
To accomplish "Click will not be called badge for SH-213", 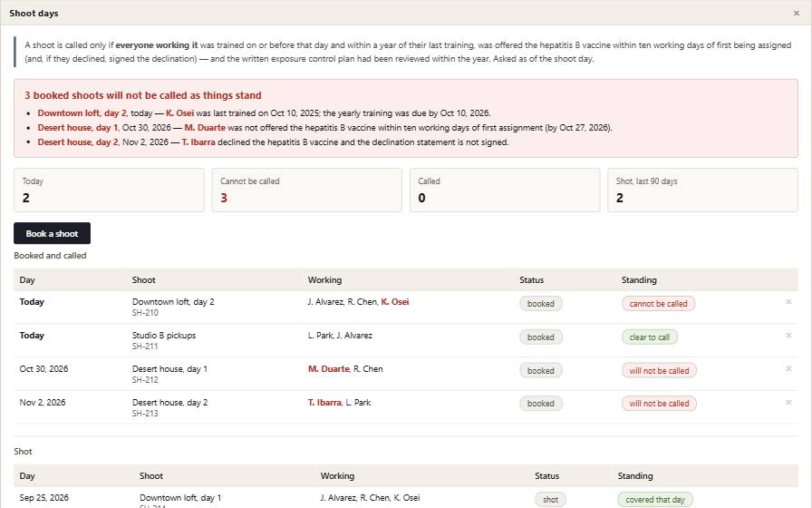I will point(659,404).
